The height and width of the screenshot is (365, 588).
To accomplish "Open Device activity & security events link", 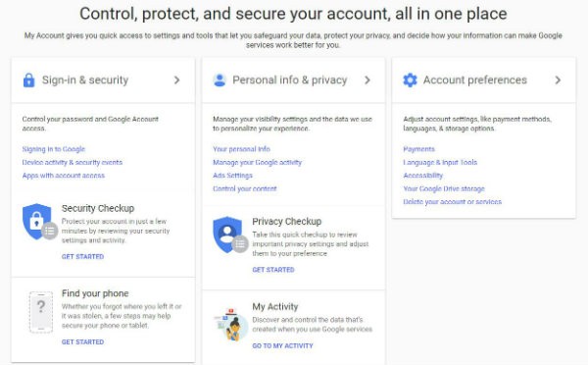I will pyautogui.click(x=73, y=162).
